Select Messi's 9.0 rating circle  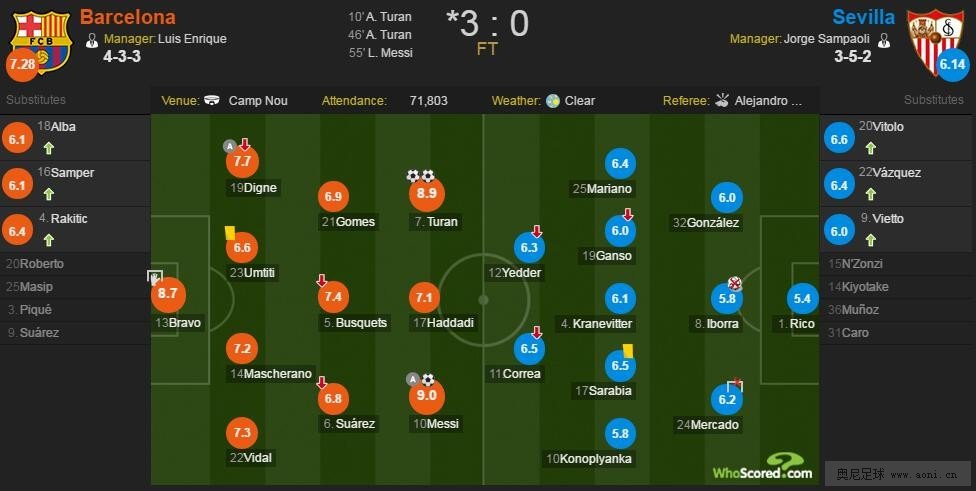(x=427, y=396)
